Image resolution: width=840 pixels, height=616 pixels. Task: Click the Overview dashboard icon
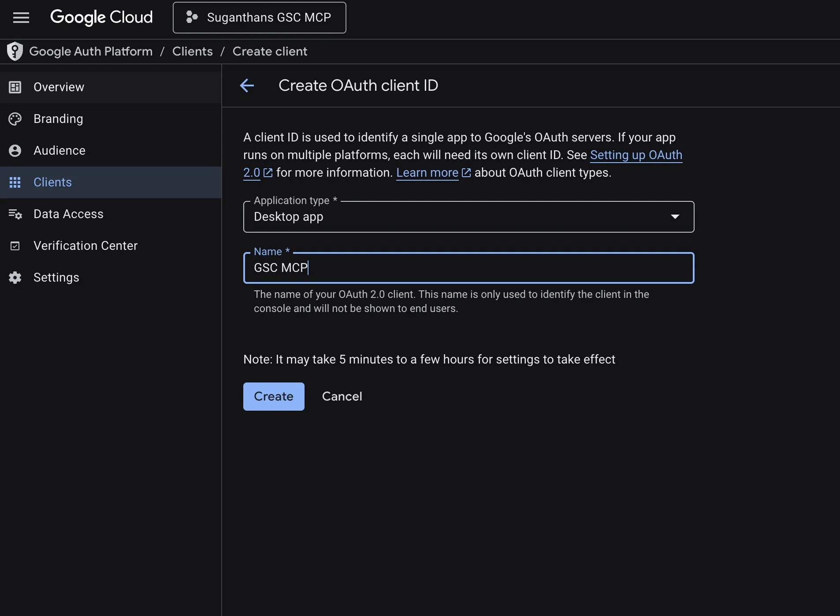(x=15, y=87)
